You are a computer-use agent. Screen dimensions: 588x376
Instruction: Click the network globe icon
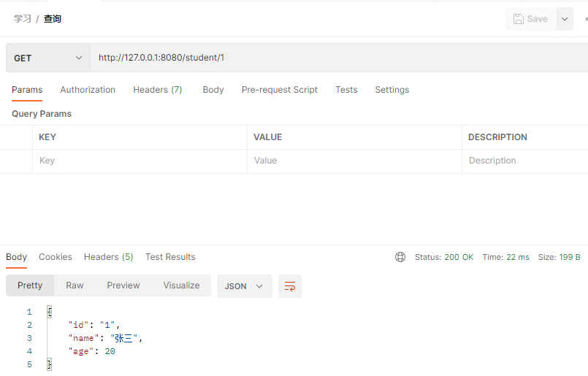click(x=400, y=257)
